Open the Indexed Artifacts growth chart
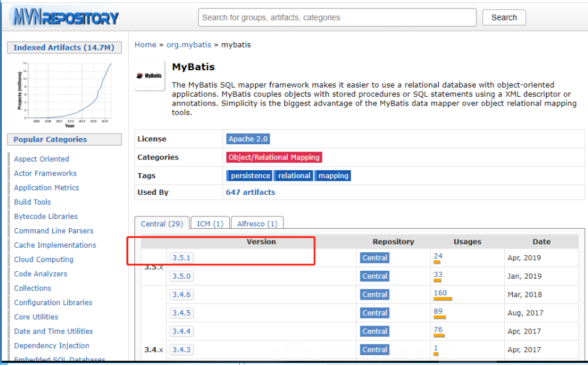 point(64,94)
